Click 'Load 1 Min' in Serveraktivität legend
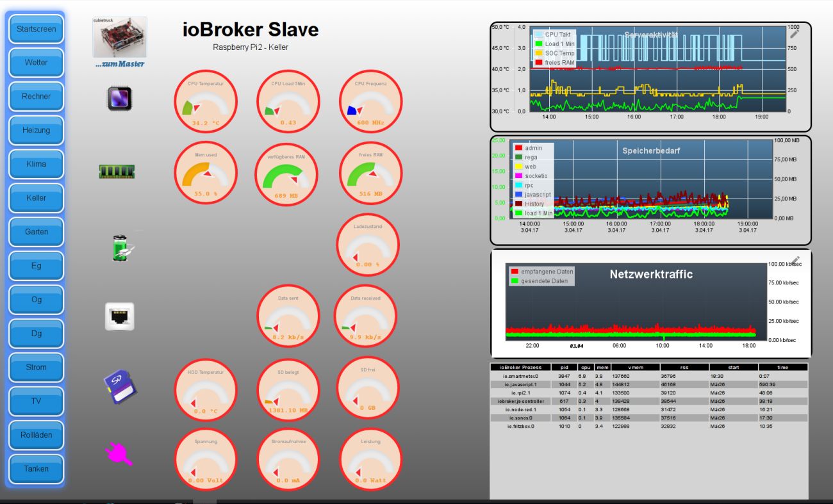The width and height of the screenshot is (833, 504). point(560,44)
